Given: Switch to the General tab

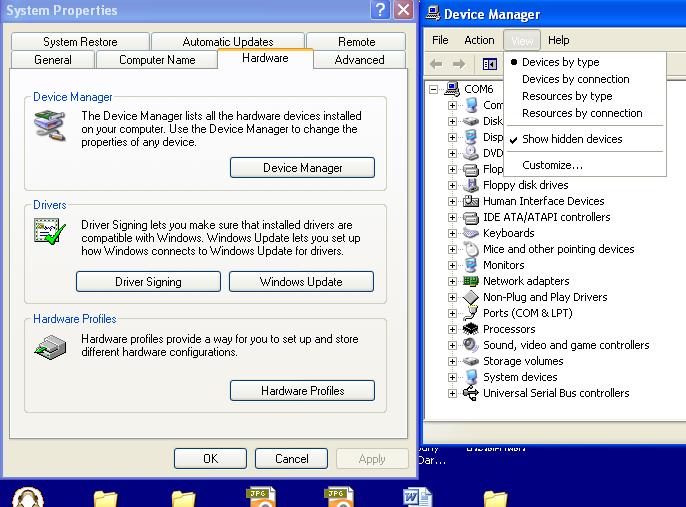Looking at the screenshot, I should (52, 59).
